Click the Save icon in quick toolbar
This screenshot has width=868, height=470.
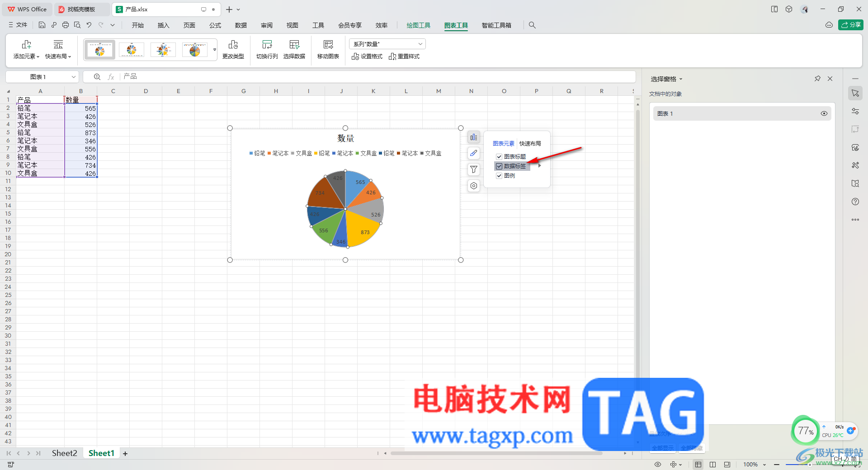pos(42,25)
